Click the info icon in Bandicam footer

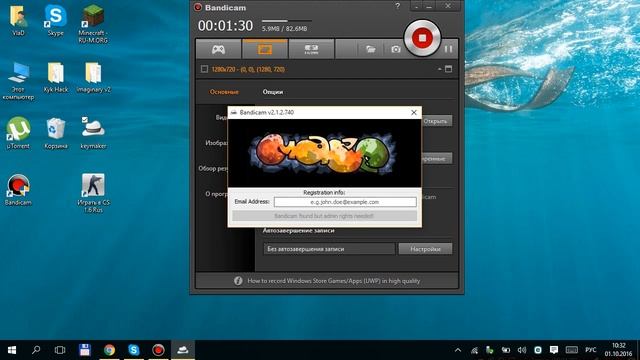click(238, 281)
